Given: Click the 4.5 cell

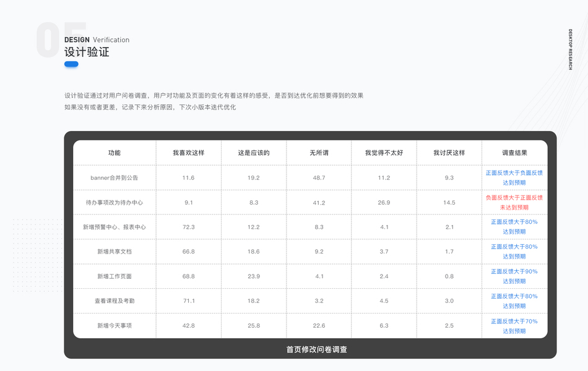Looking at the screenshot, I should tap(384, 301).
